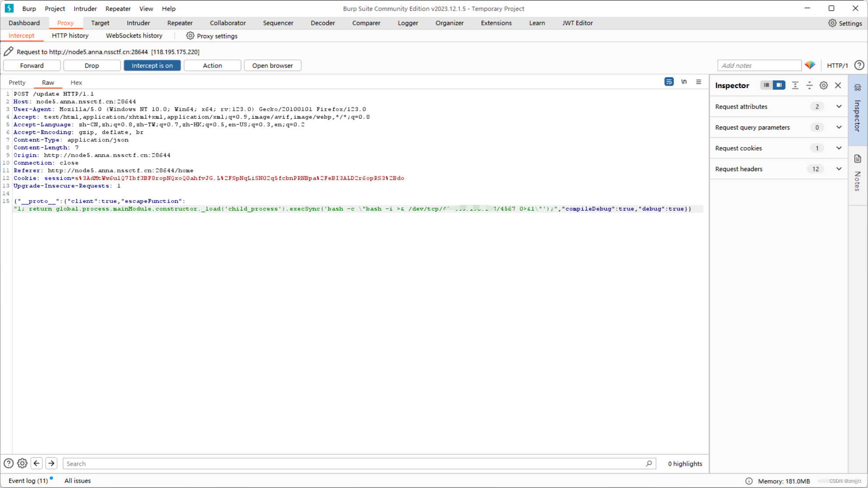The image size is (868, 488).
Task: Toggle non-printable characters \n icon
Action: click(x=684, y=82)
